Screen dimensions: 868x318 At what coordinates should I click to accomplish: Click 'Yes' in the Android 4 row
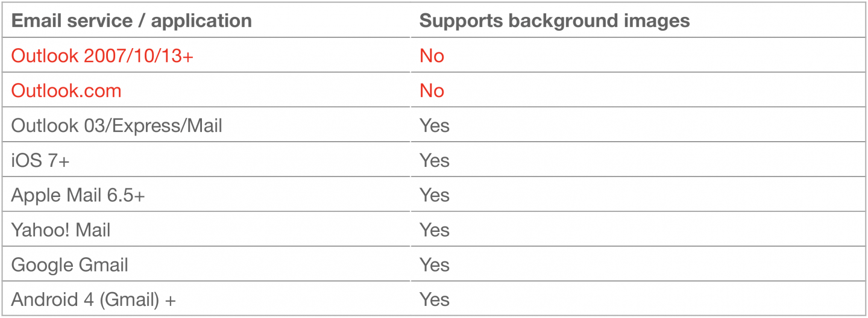(x=434, y=300)
